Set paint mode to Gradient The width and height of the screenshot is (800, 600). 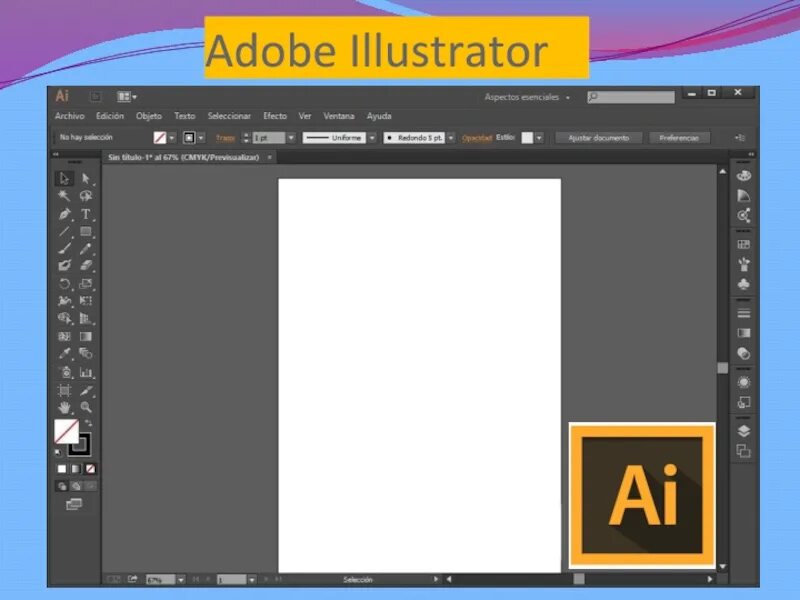(x=76, y=469)
